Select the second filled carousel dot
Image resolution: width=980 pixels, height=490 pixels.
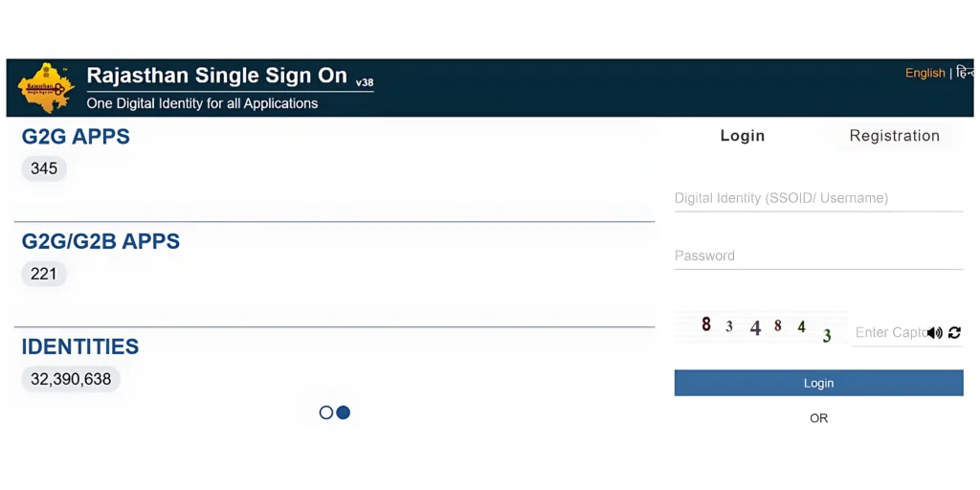point(344,412)
